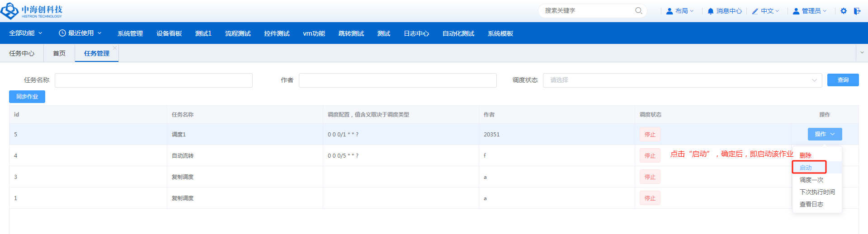Expand the tab bar overflow chevron

tap(862, 53)
